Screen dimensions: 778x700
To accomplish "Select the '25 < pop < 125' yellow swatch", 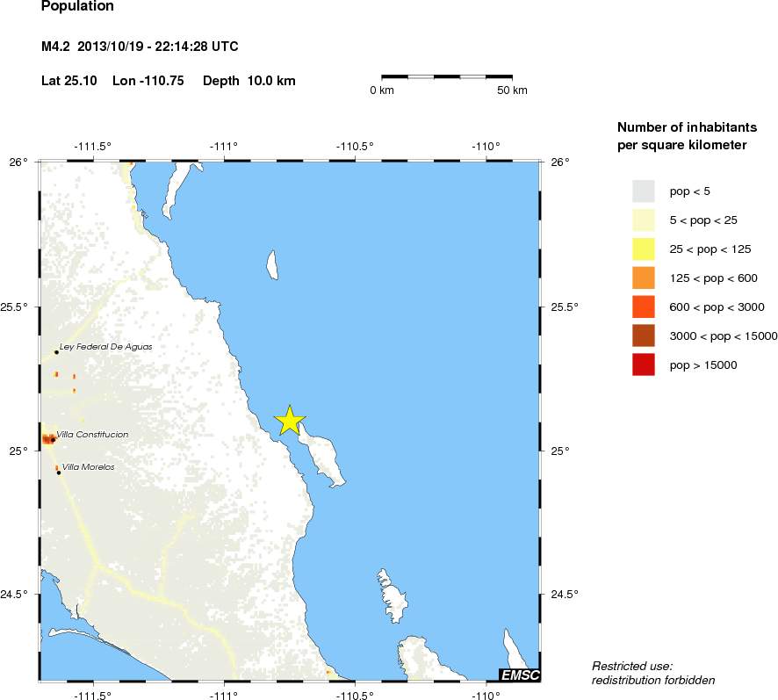I will point(644,249).
